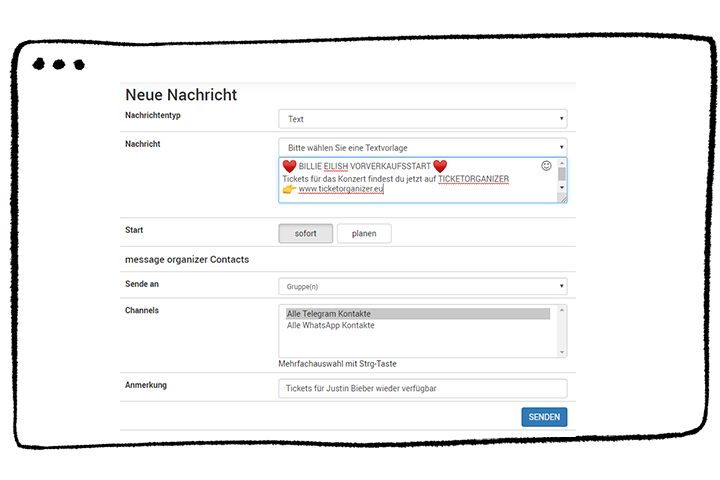Open the emoji picker smiley icon

[546, 166]
